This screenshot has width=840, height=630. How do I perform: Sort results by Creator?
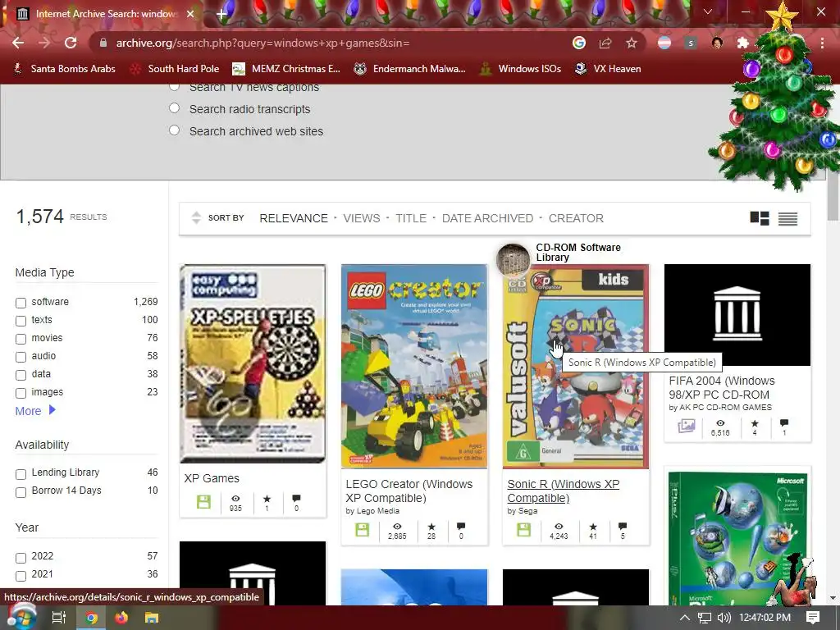click(x=576, y=218)
